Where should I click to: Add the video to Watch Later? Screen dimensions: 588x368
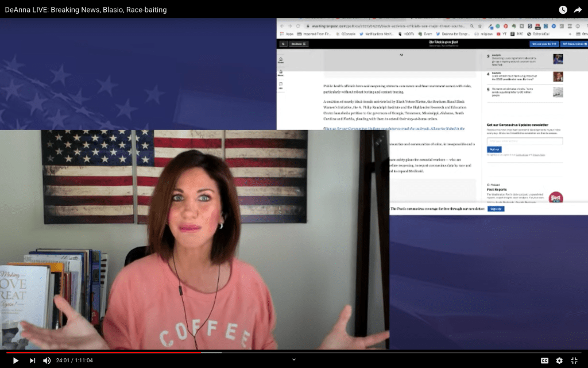[x=563, y=10]
